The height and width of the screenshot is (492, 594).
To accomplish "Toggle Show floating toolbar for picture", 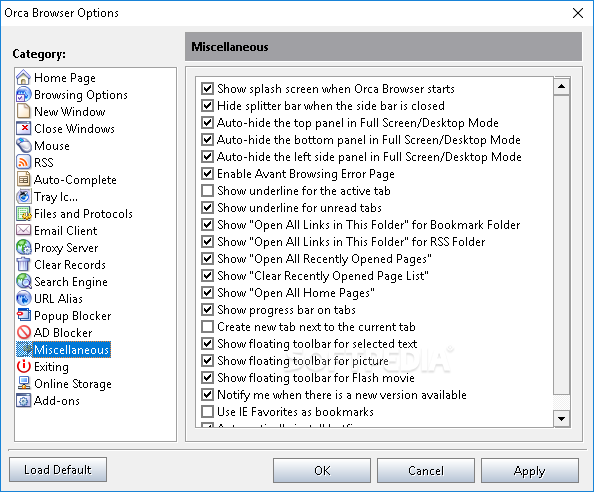I will point(207,361).
